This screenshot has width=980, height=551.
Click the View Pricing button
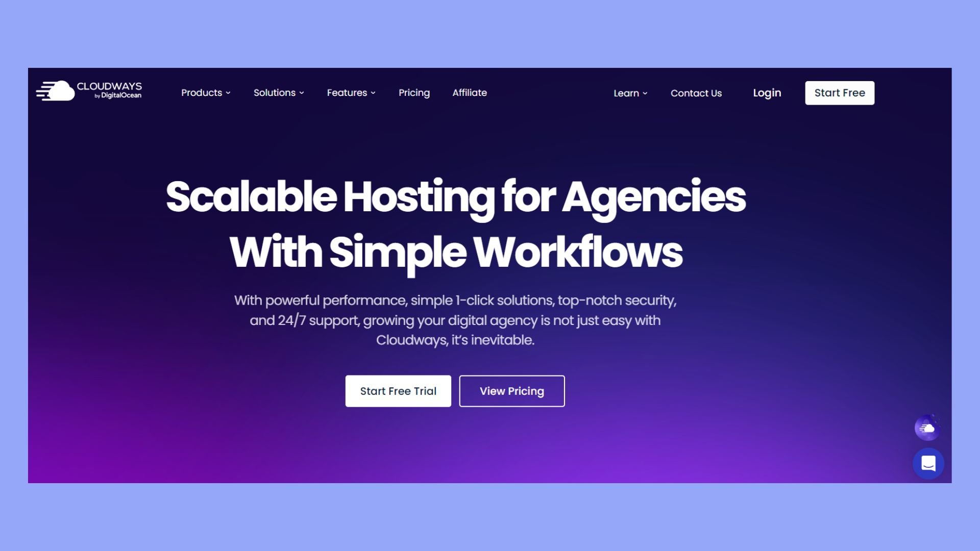[x=512, y=390]
